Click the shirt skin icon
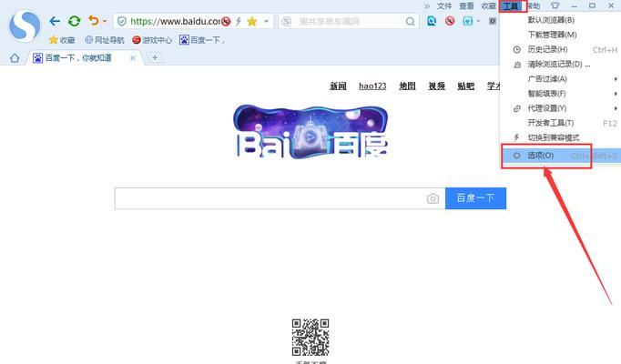This screenshot has height=364, width=621. pos(555,5)
